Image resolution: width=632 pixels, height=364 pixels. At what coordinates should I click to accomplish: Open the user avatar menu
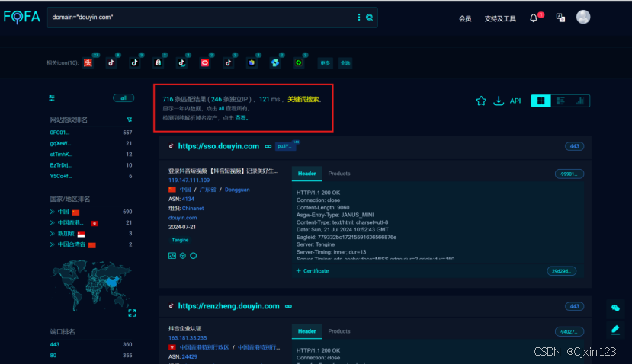582,17
